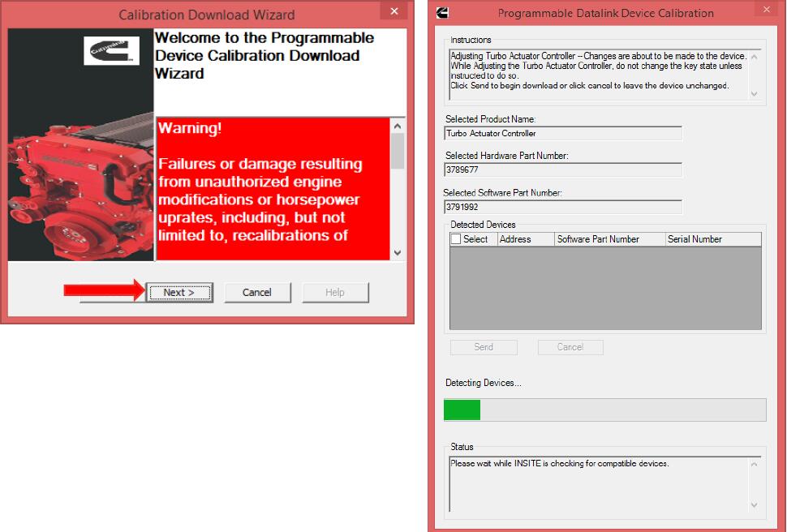Image resolution: width=787 pixels, height=532 pixels.
Task: Click the Selected Product Name field
Action: [563, 134]
